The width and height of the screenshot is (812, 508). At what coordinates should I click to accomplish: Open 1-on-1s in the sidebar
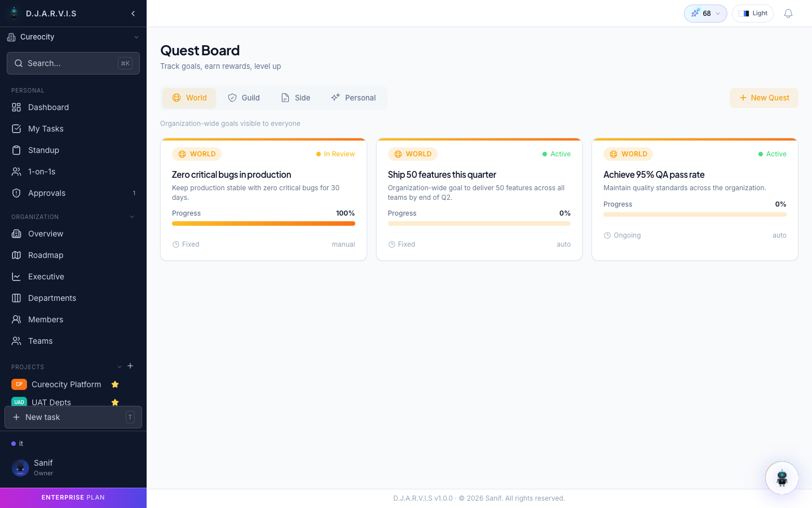73,172
